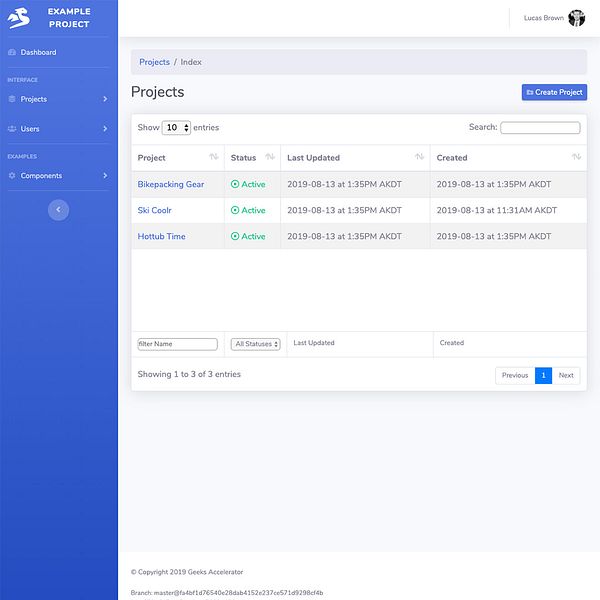Click the Dashboard gauge icon
Screen dimensions: 600x600
coord(12,52)
